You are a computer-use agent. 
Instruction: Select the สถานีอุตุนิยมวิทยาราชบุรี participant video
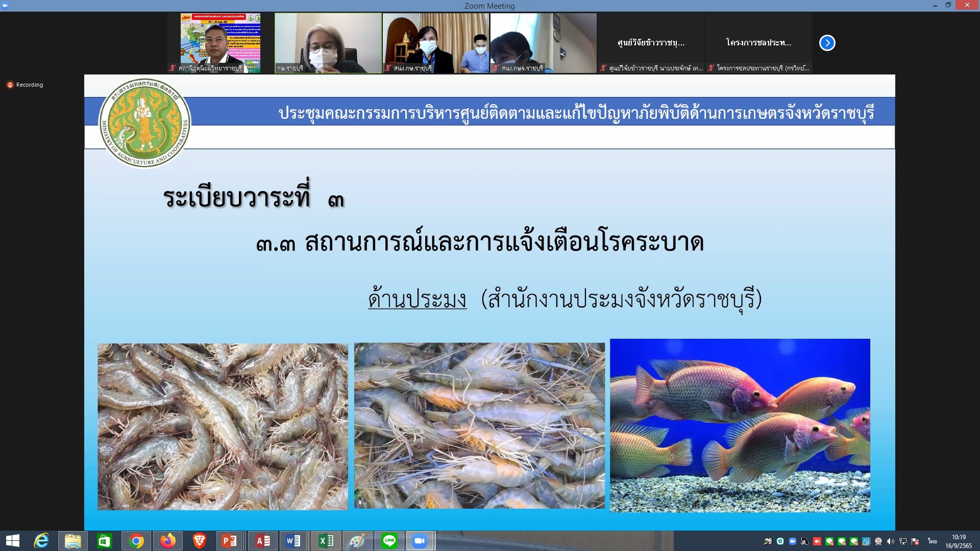coord(220,43)
